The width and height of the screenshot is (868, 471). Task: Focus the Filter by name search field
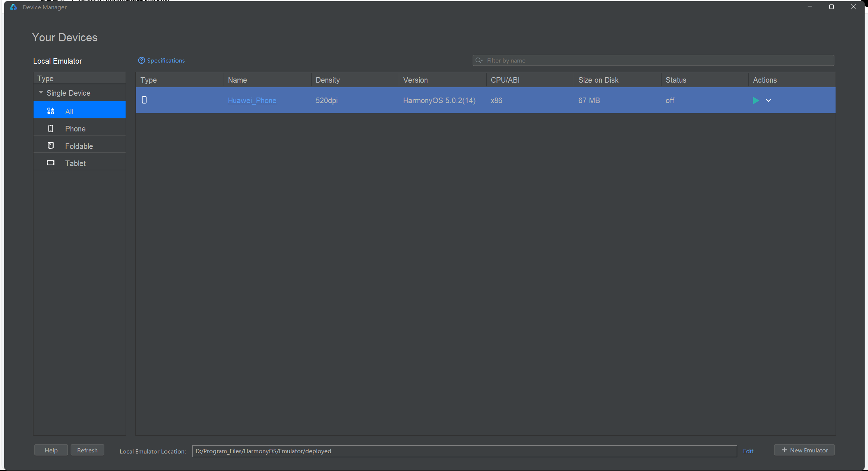(x=653, y=60)
